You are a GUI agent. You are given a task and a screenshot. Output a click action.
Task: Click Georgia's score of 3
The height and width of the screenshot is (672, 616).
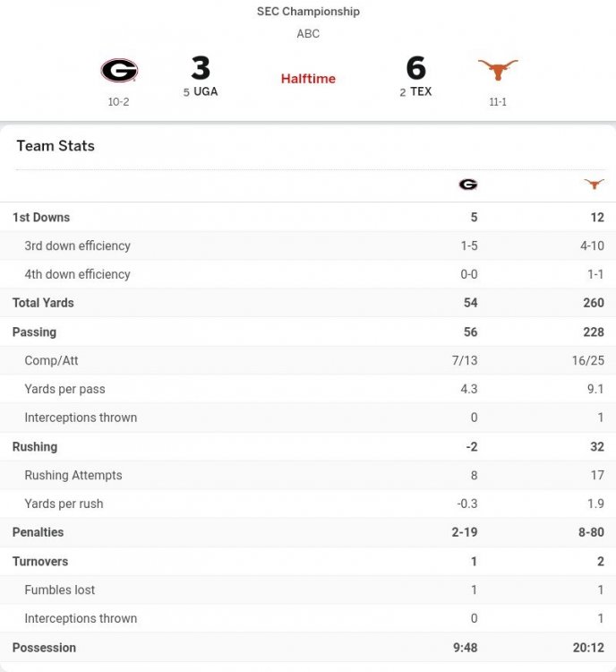coord(201,68)
